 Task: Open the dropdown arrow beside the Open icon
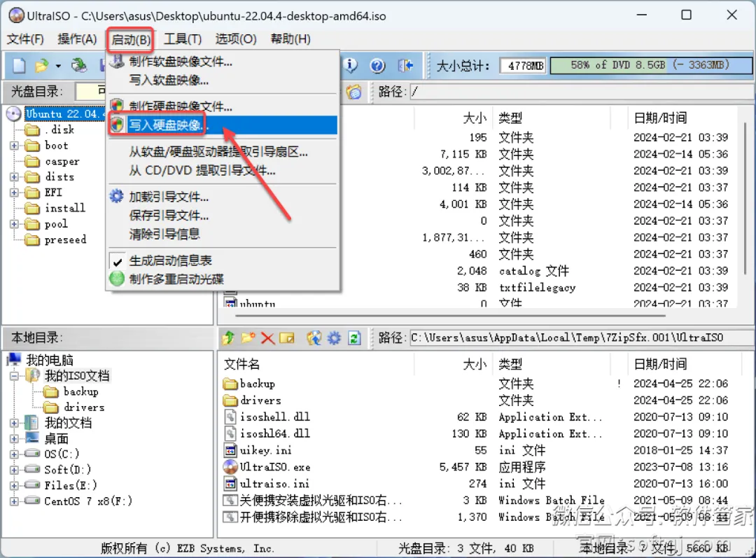pyautogui.click(x=58, y=66)
